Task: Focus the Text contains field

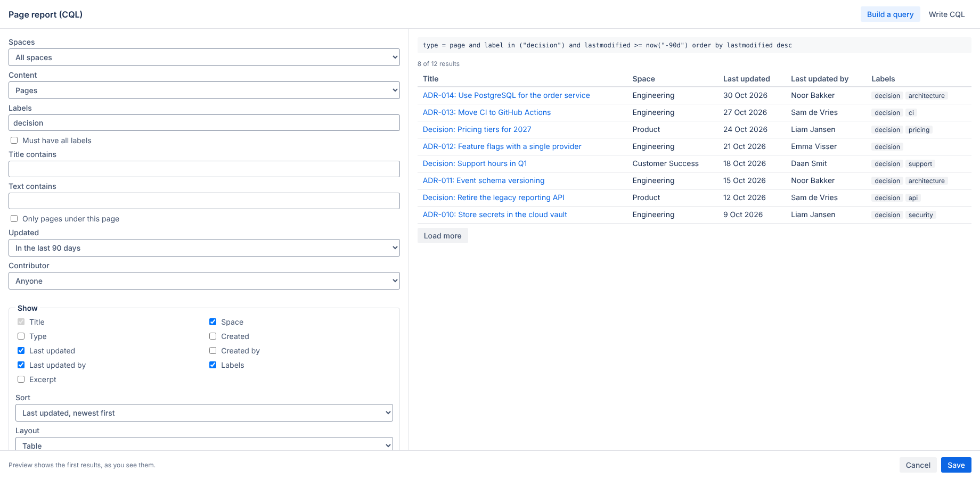Action: point(204,201)
